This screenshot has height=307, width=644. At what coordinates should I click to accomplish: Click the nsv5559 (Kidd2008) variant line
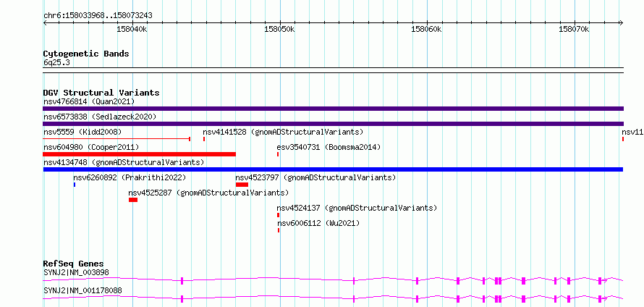(x=116, y=139)
